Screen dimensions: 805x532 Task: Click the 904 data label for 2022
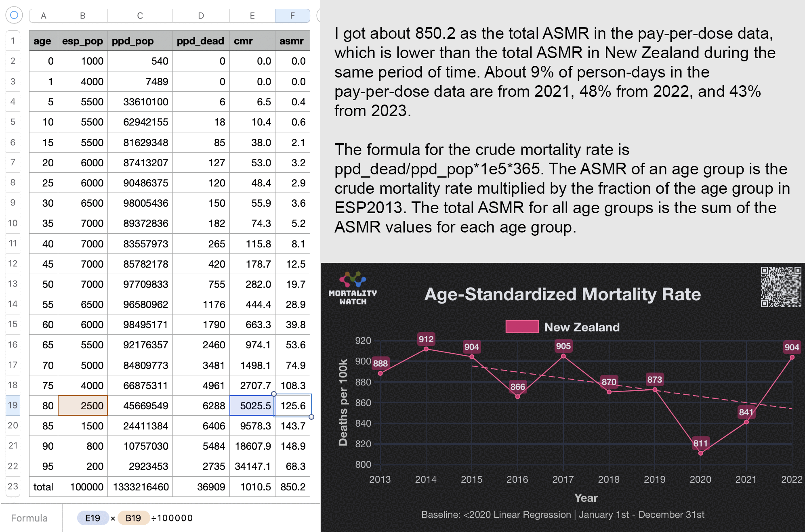791,347
